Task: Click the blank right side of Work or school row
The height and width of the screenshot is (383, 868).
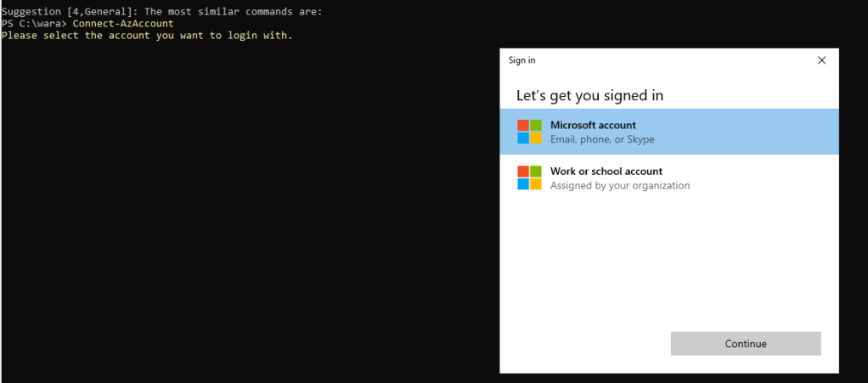Action: [x=764, y=177]
